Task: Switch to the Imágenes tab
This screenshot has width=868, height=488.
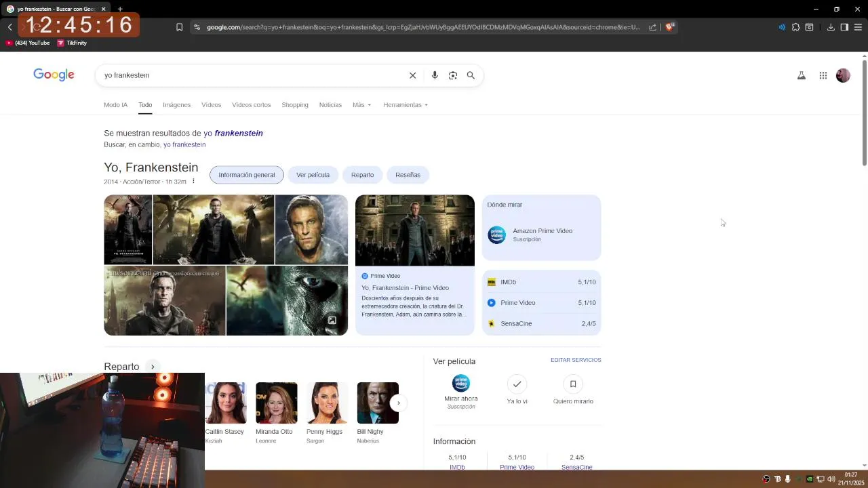Action: tap(176, 105)
